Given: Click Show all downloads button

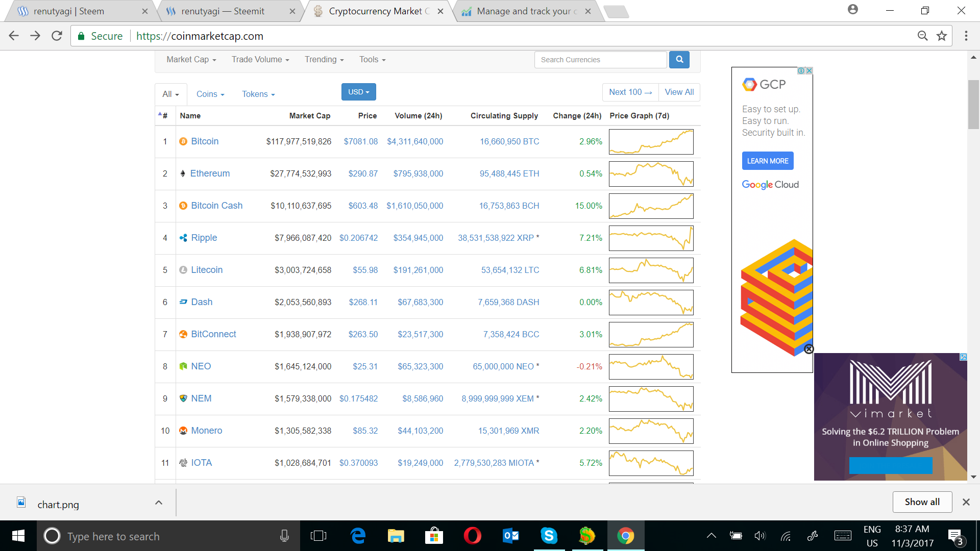Looking at the screenshot, I should click(x=922, y=502).
